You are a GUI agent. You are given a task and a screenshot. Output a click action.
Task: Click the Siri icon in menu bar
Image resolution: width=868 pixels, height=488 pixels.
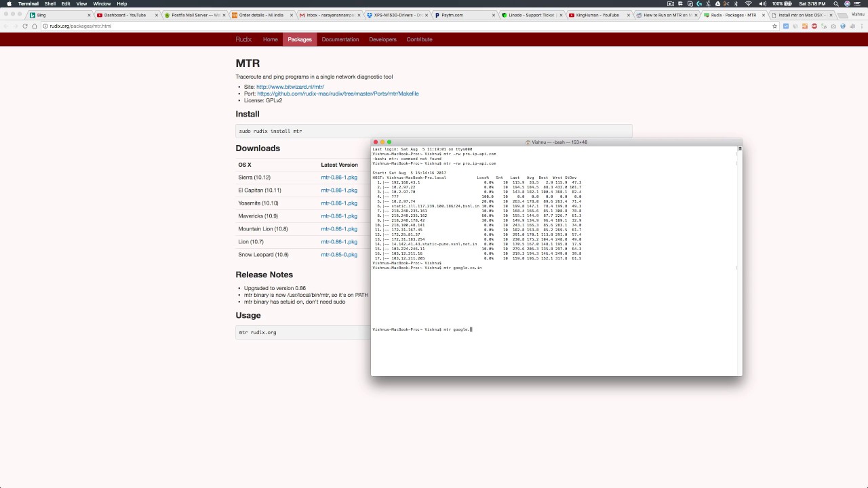(x=847, y=3)
